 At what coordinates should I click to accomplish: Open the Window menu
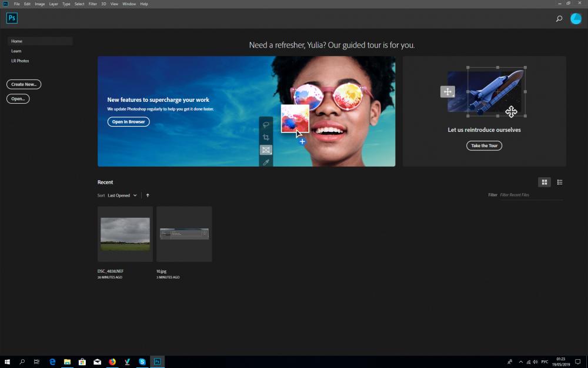[x=129, y=4]
